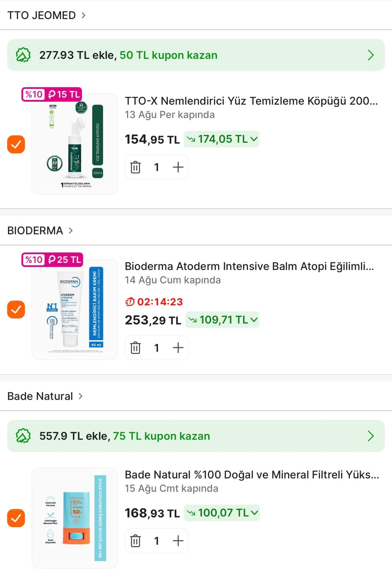Increase TTO-X foam quantity with plus

[178, 167]
